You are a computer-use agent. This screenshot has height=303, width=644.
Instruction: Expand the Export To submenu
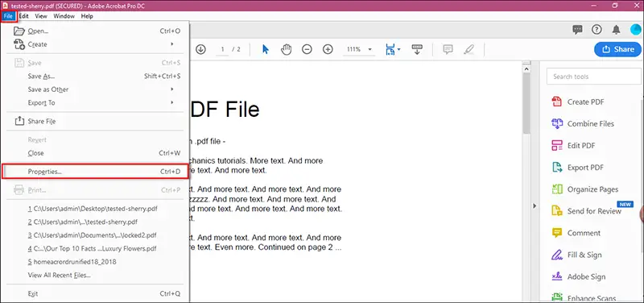pos(95,102)
